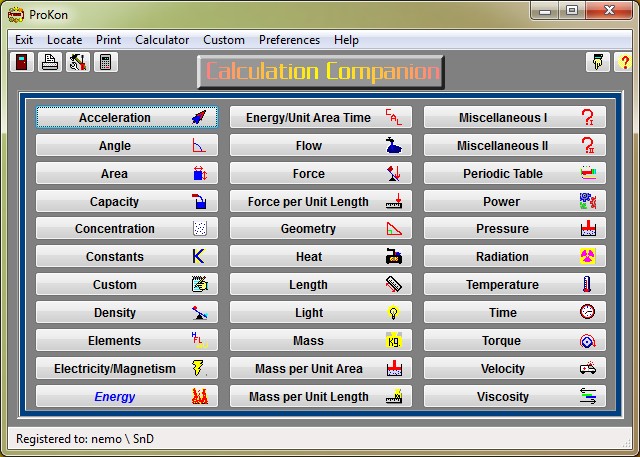Click the Calculation Companion title banner

tap(321, 72)
